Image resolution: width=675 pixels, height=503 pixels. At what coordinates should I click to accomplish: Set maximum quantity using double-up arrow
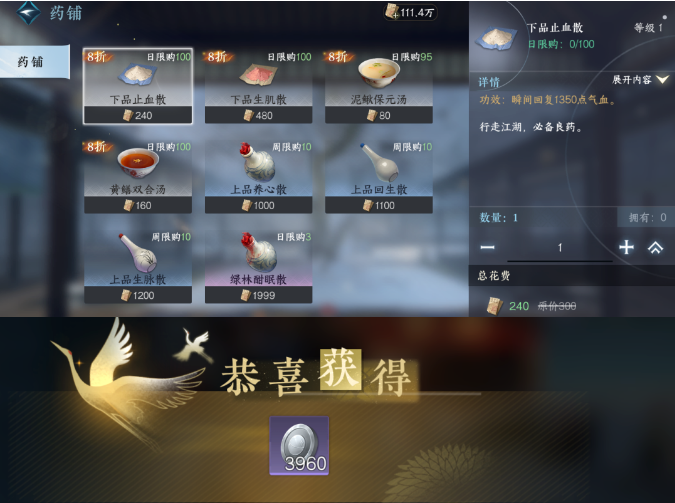pos(655,247)
